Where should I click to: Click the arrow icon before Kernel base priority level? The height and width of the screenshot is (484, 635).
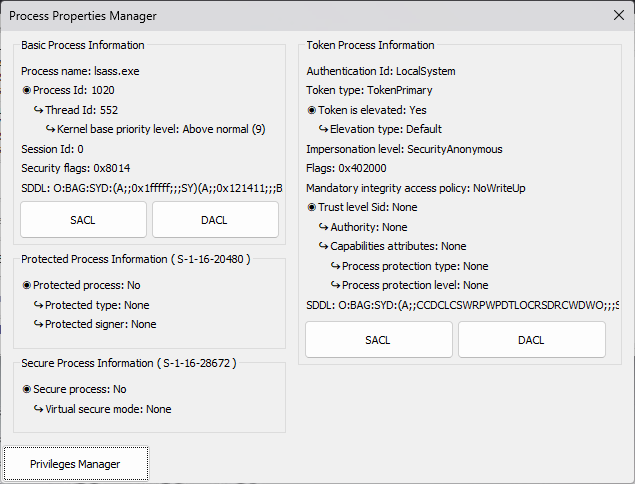coord(50,129)
